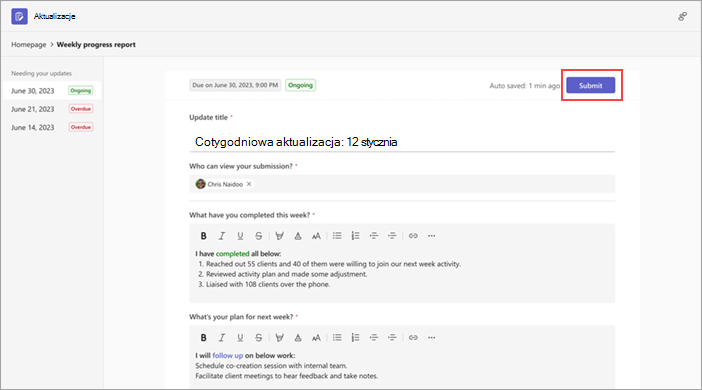Image resolution: width=702 pixels, height=390 pixels.
Task: Click Weekly progress report breadcrumb
Action: point(96,44)
